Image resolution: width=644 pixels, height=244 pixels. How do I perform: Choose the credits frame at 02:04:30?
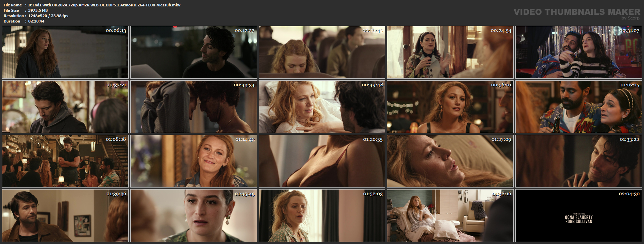click(578, 215)
